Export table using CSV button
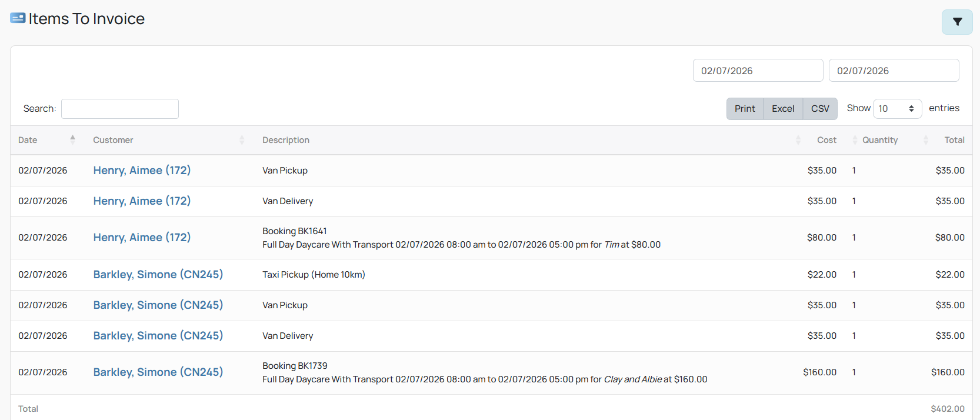 [x=820, y=108]
